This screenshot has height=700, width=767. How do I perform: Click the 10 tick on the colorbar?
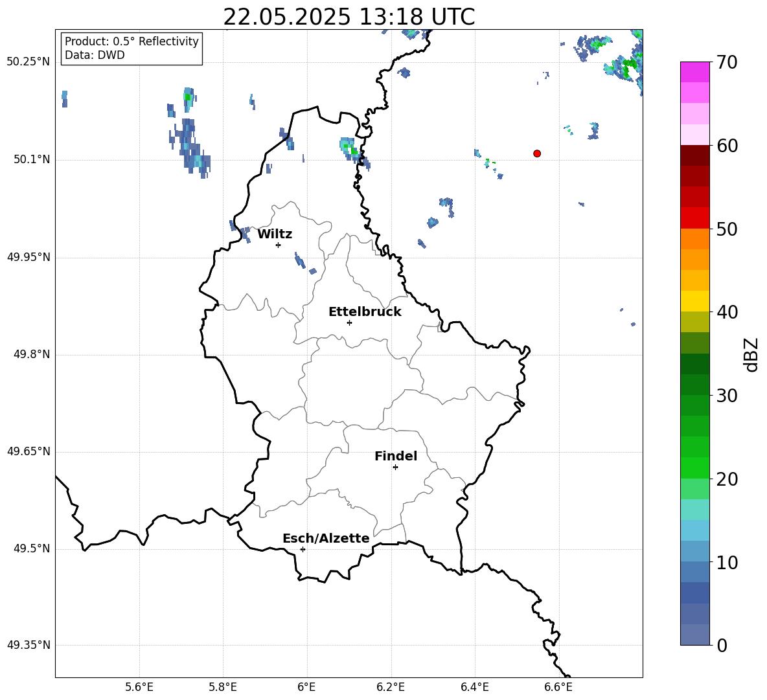727,563
